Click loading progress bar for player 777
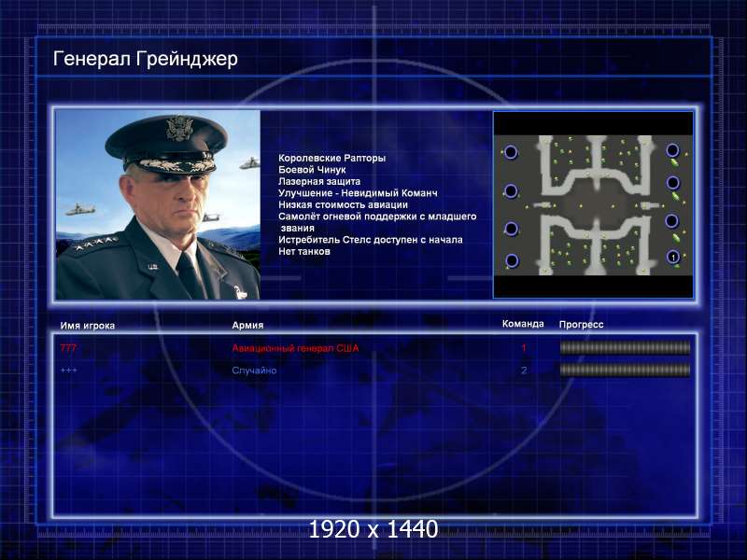Image resolution: width=747 pixels, height=560 pixels. pyautogui.click(x=625, y=348)
